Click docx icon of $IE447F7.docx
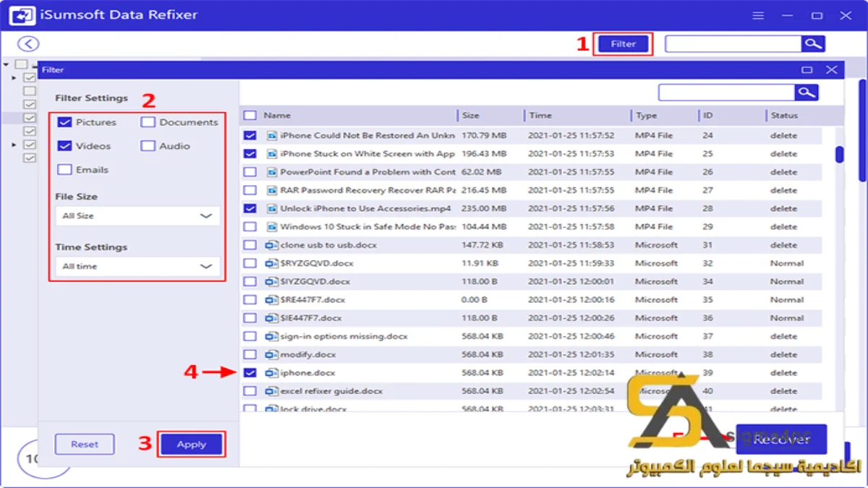This screenshot has height=488, width=868. pyautogui.click(x=272, y=318)
